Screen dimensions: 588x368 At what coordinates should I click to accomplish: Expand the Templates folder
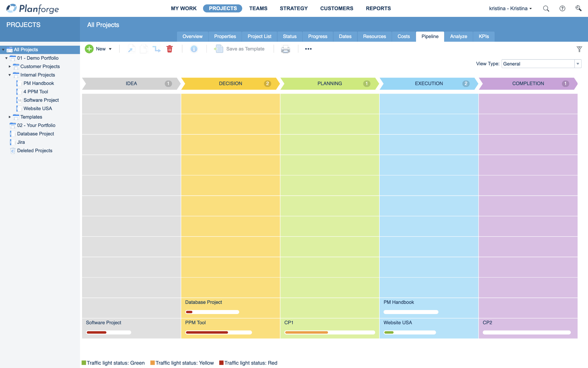10,117
